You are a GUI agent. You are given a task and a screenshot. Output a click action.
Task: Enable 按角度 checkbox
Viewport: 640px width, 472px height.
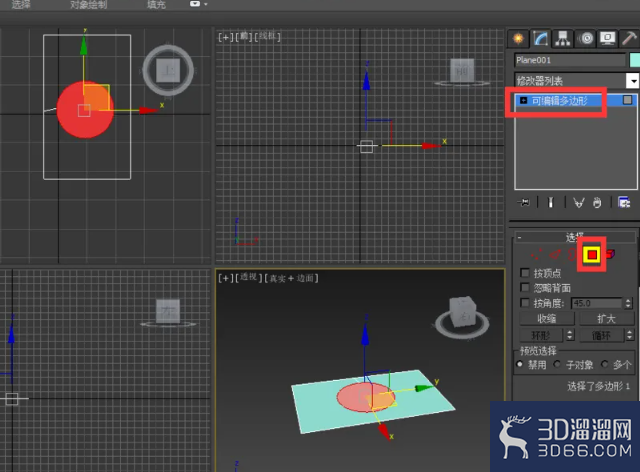tap(525, 303)
